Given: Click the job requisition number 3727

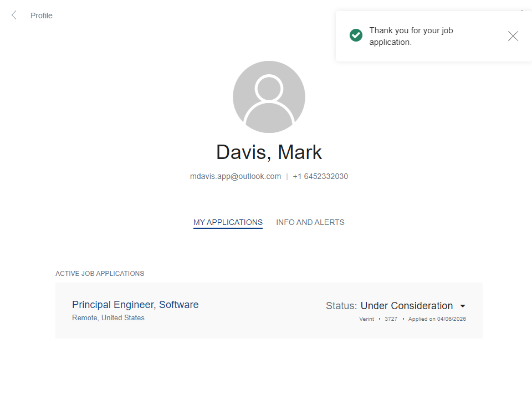Looking at the screenshot, I should pyautogui.click(x=391, y=319).
